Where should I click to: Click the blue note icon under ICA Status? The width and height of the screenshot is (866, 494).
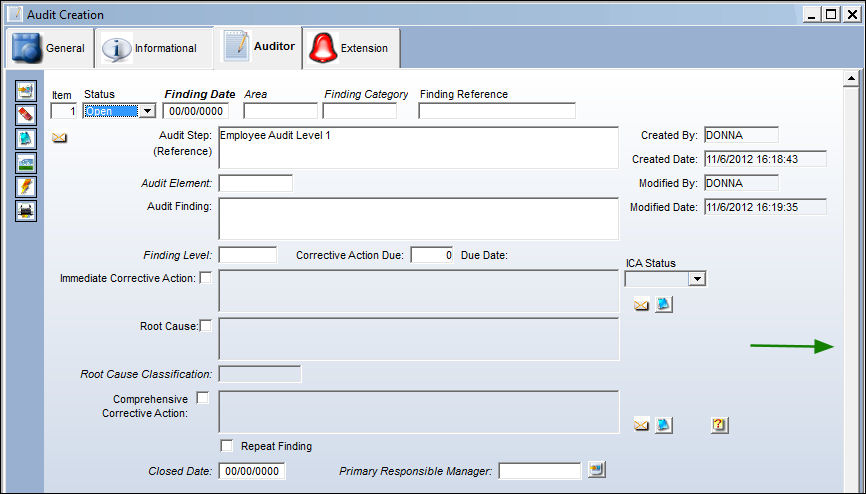click(663, 304)
